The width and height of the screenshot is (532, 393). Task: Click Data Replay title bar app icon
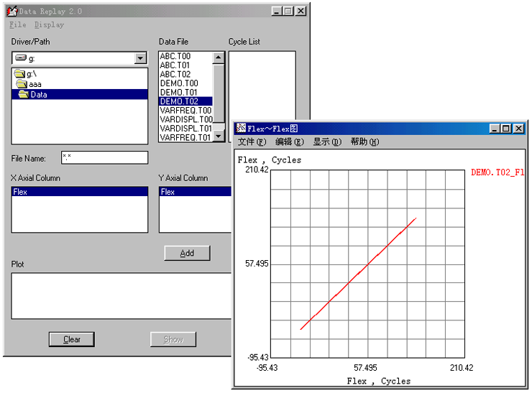click(x=12, y=11)
